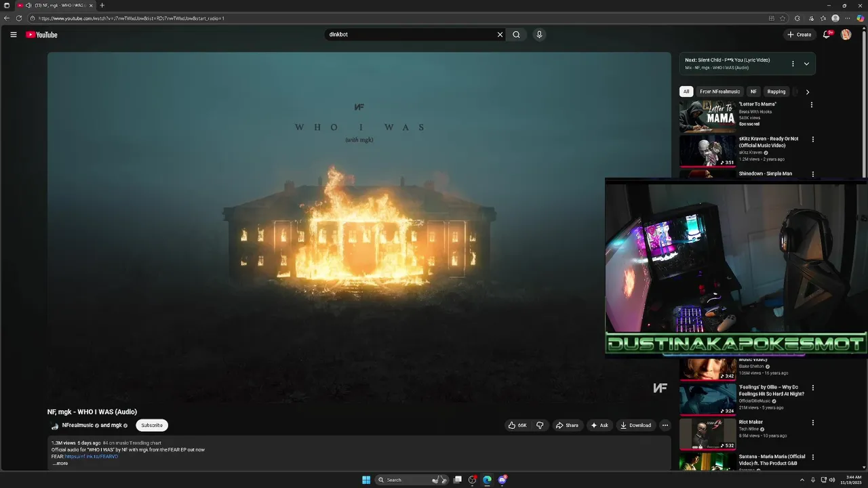868x488 pixels.
Task: Expand the Mix playlist panel chevron
Action: tap(806, 64)
